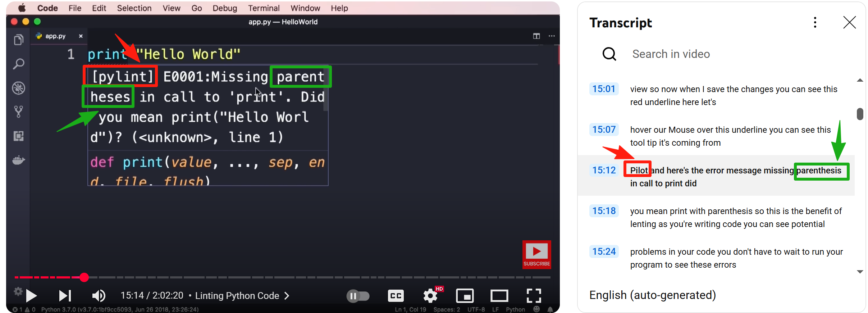Viewport: 868px width, 313px height.
Task: Open the File menu
Action: point(75,8)
